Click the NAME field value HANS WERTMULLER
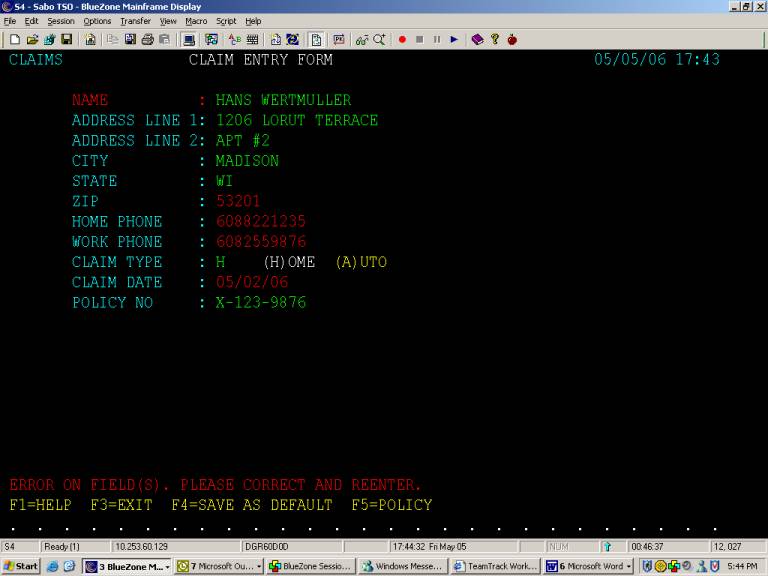Viewport: 768px width, 576px height. 284,100
